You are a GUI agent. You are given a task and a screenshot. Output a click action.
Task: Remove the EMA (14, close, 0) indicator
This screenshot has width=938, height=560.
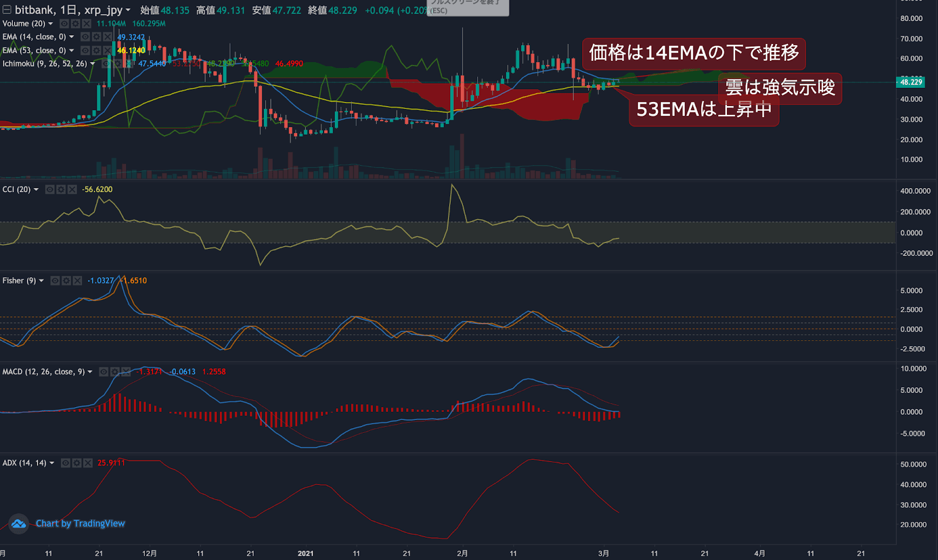pyautogui.click(x=107, y=37)
